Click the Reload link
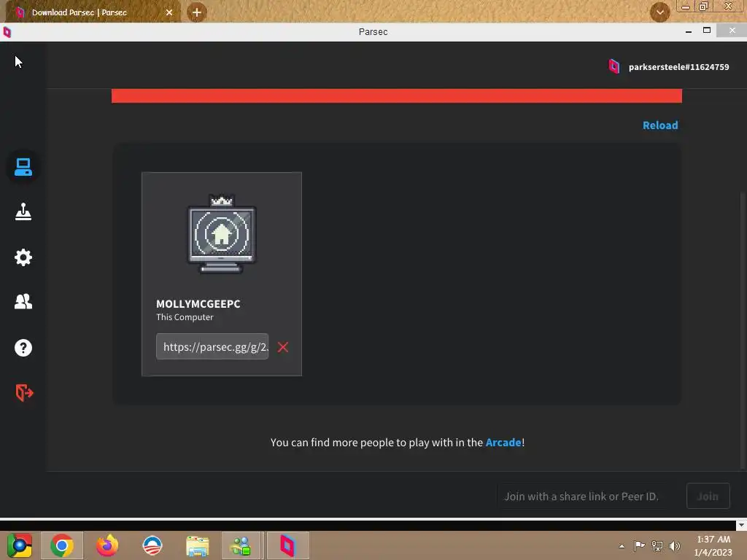Screen dimensions: 747x560 pyautogui.click(x=659, y=125)
